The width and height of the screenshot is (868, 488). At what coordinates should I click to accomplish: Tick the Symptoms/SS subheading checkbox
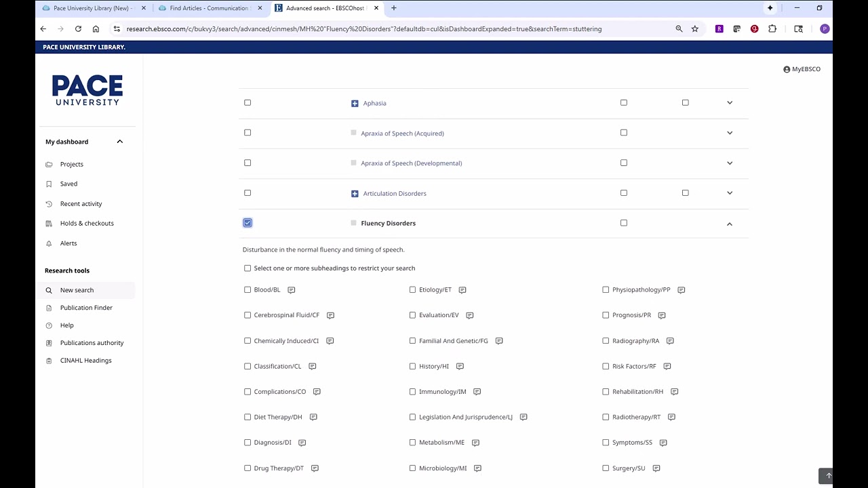(606, 443)
